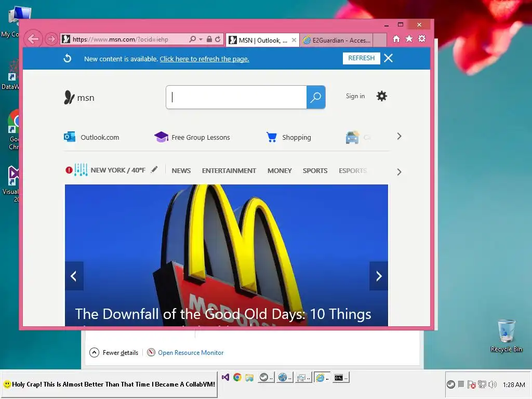This screenshot has width=532, height=399.
Task: Click the Sign in link
Action: (355, 96)
